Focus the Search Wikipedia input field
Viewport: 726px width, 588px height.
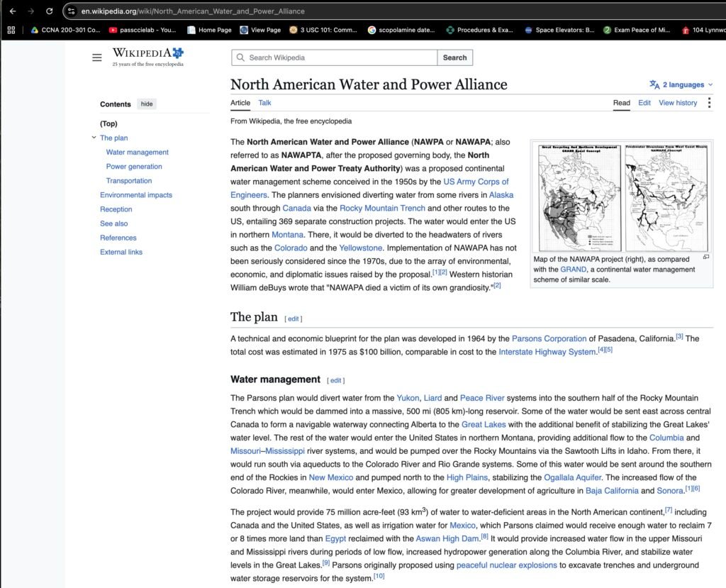click(x=335, y=57)
